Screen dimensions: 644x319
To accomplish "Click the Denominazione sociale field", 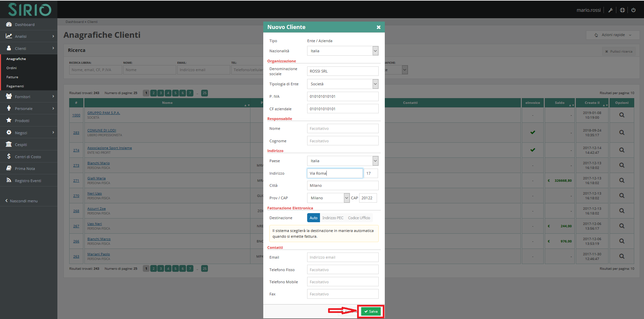I will pyautogui.click(x=343, y=71).
